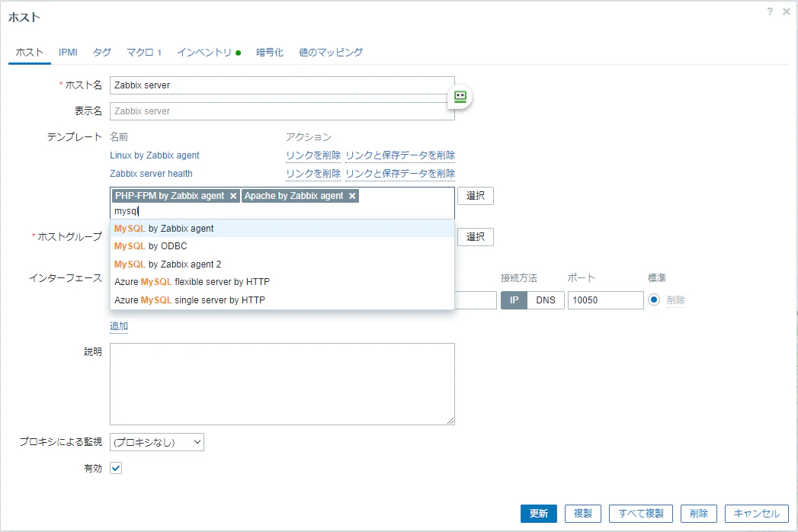Click リンクと保存データを削除 for Linux by Zabbix agent
The image size is (798, 532).
(x=400, y=155)
